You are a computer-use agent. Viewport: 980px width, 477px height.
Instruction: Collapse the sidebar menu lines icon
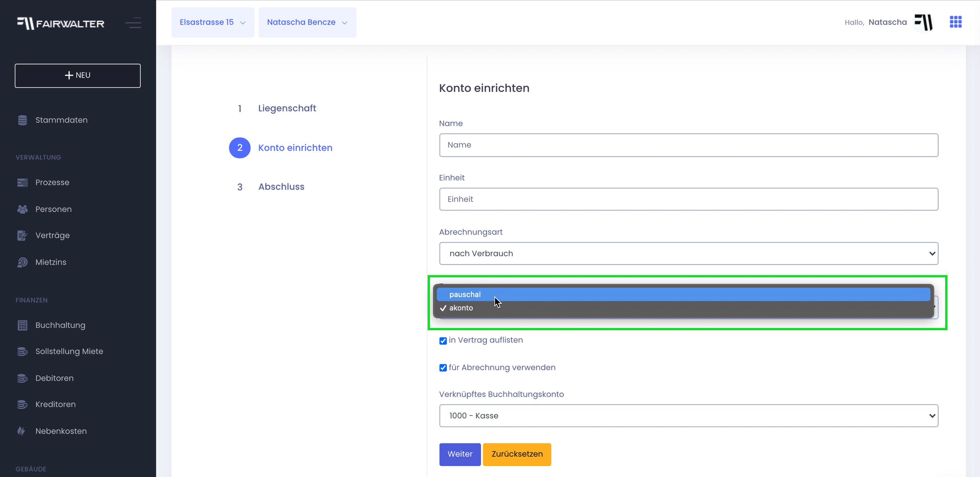pos(133,23)
